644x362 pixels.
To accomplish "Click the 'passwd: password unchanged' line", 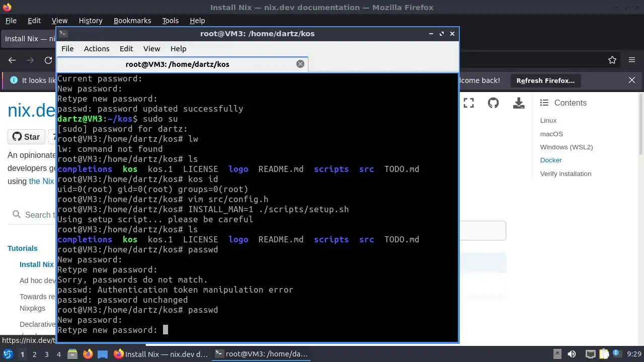I will click(x=122, y=300).
